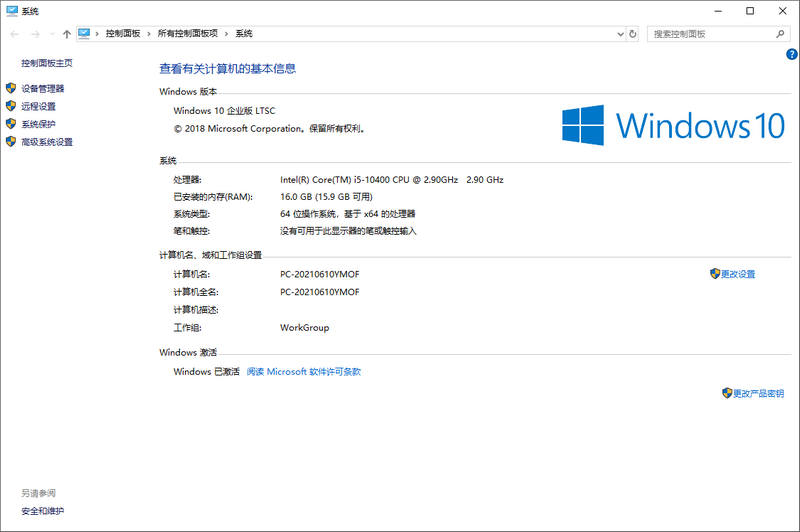Open 远程设置 from the left sidebar
This screenshot has width=800, height=532.
(x=38, y=106)
